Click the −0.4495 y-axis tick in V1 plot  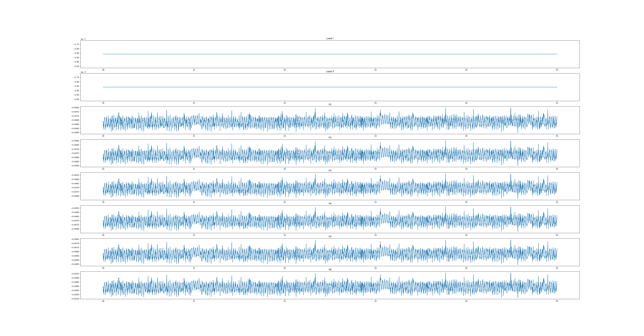pyautogui.click(x=75, y=133)
